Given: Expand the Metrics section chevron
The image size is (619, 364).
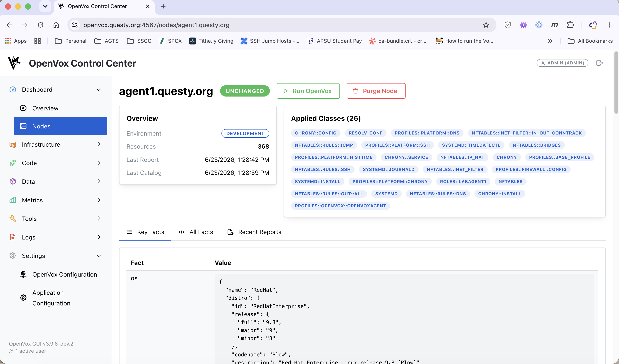Looking at the screenshot, I should click(x=99, y=200).
